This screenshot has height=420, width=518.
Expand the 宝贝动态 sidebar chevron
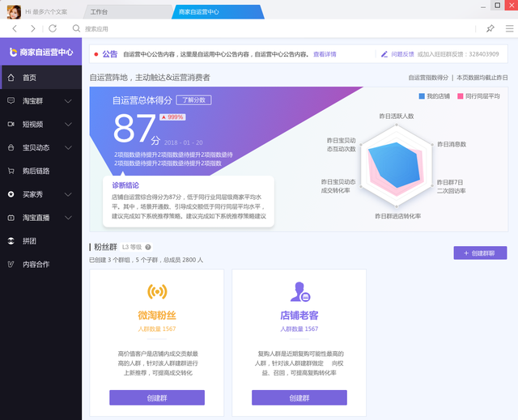[x=68, y=147]
